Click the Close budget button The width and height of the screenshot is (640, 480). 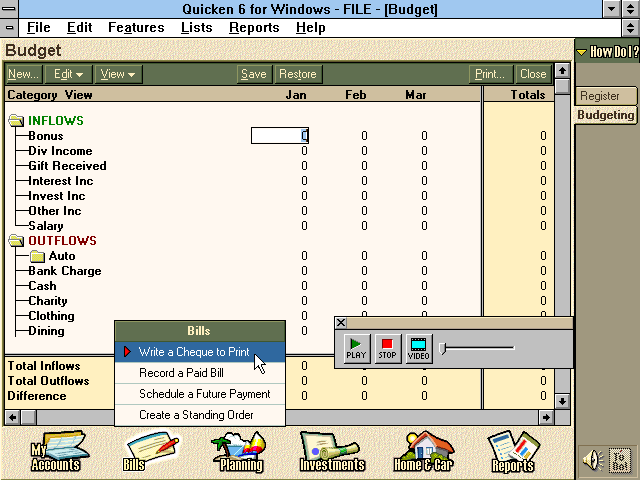(533, 74)
